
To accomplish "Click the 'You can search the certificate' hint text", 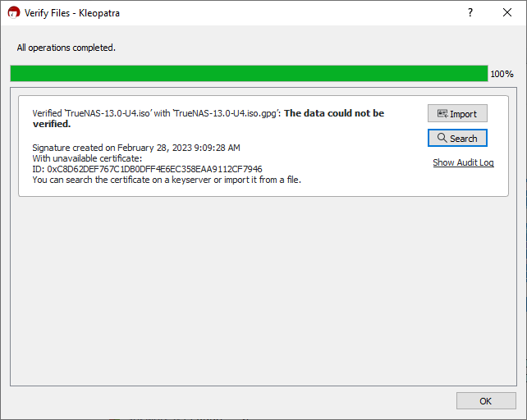I will coord(167,180).
